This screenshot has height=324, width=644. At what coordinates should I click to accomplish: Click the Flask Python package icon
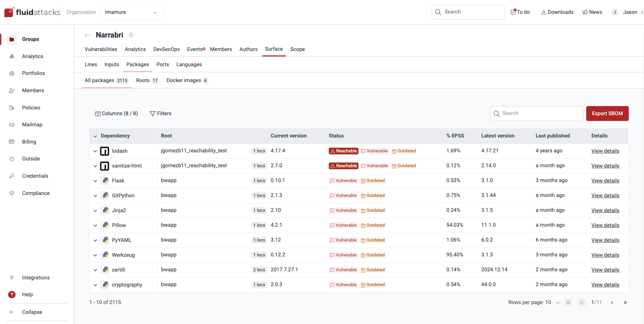[105, 181]
